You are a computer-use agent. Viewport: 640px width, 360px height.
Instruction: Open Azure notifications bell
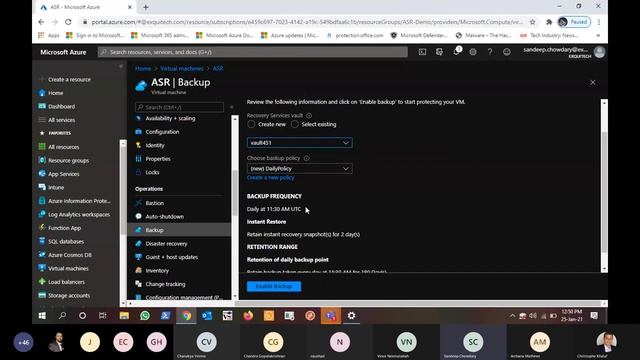coord(456,52)
